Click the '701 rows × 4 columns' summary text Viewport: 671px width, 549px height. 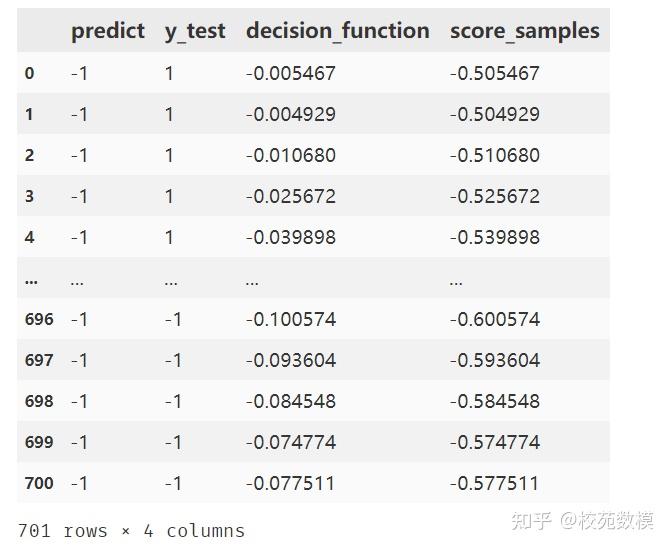(131, 530)
